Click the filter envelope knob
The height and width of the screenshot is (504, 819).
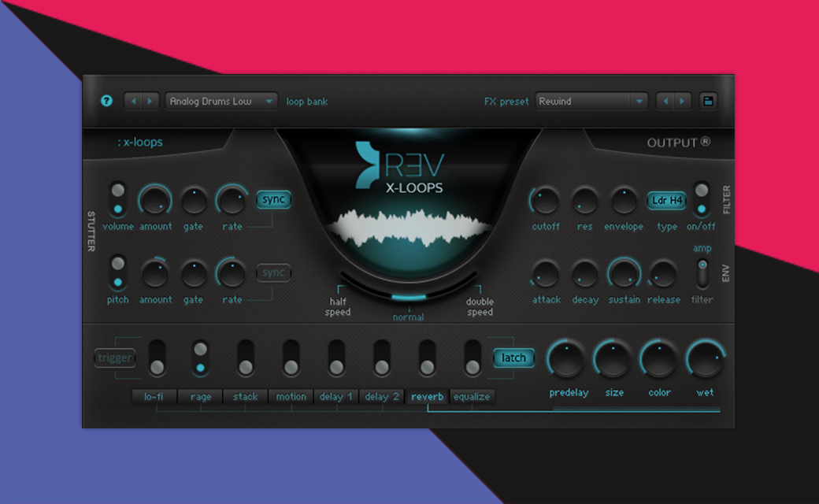point(623,201)
